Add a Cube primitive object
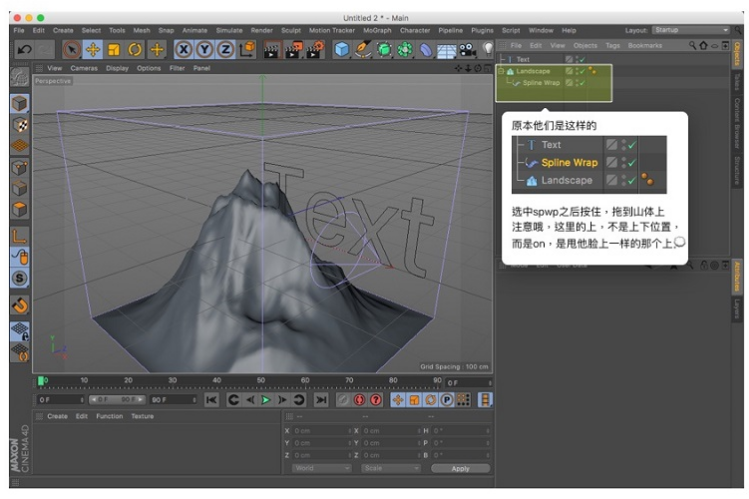The width and height of the screenshot is (749, 499). tap(343, 49)
